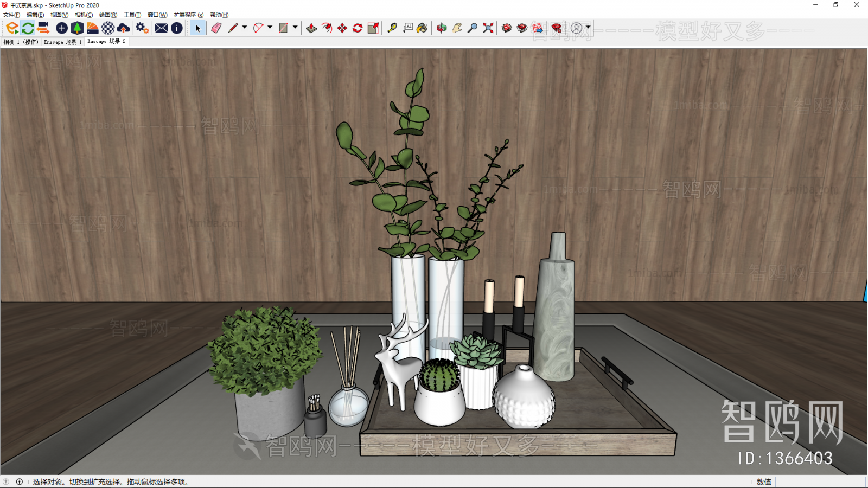The width and height of the screenshot is (868, 488).
Task: Click the Enscape feedback envelope icon
Action: (x=161, y=28)
